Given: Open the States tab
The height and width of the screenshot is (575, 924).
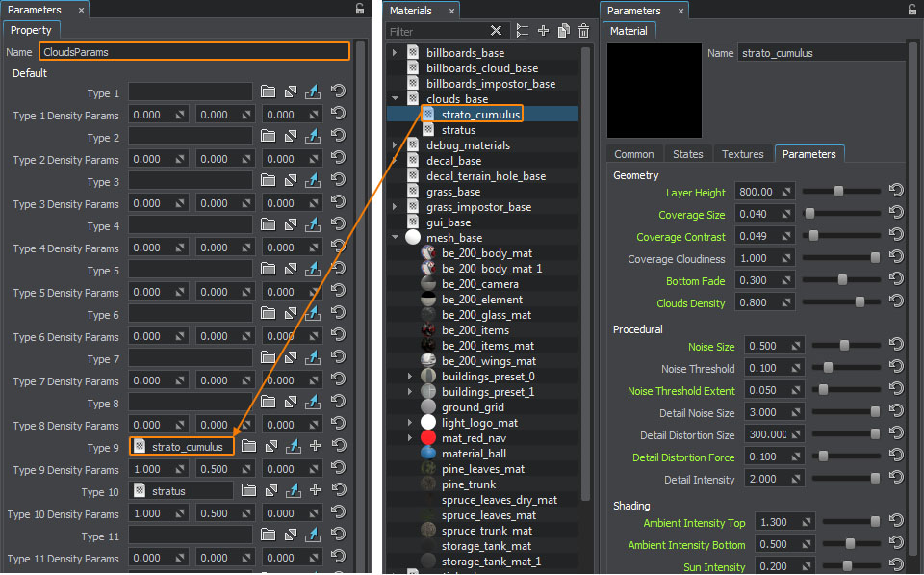Looking at the screenshot, I should pyautogui.click(x=687, y=154).
